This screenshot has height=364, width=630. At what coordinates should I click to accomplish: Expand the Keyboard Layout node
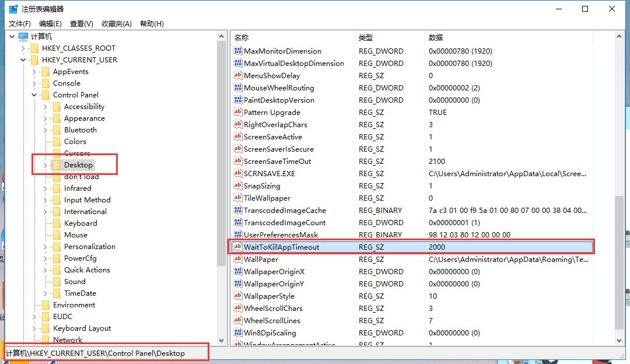click(x=34, y=328)
